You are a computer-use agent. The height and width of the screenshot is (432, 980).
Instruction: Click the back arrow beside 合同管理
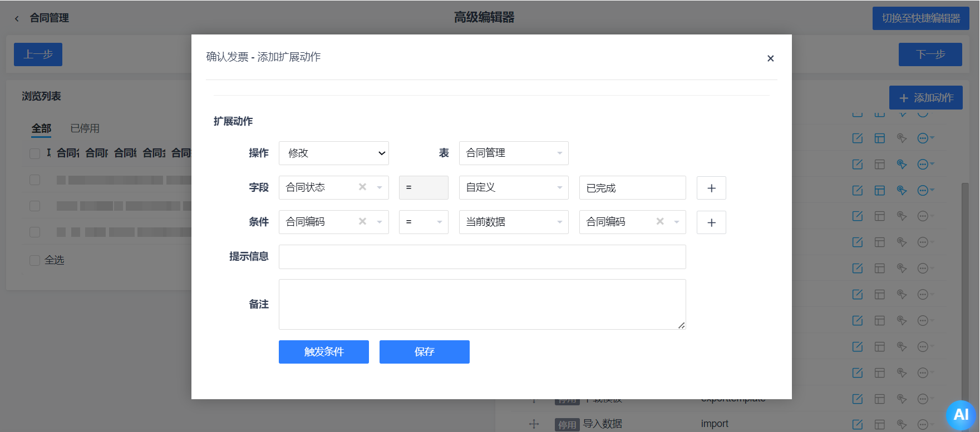[17, 18]
